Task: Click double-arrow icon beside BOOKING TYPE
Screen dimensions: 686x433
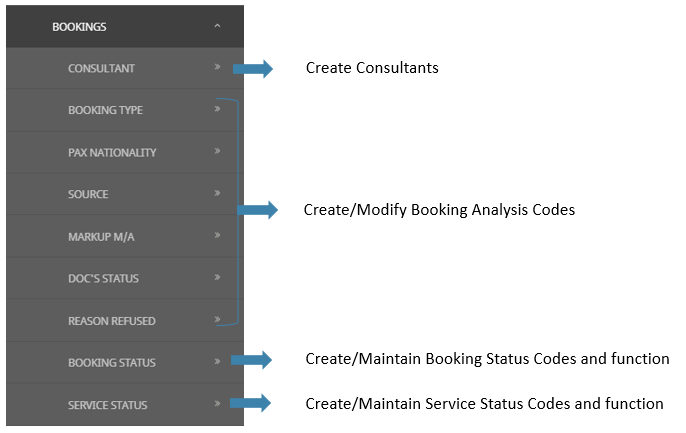Action: point(217,108)
